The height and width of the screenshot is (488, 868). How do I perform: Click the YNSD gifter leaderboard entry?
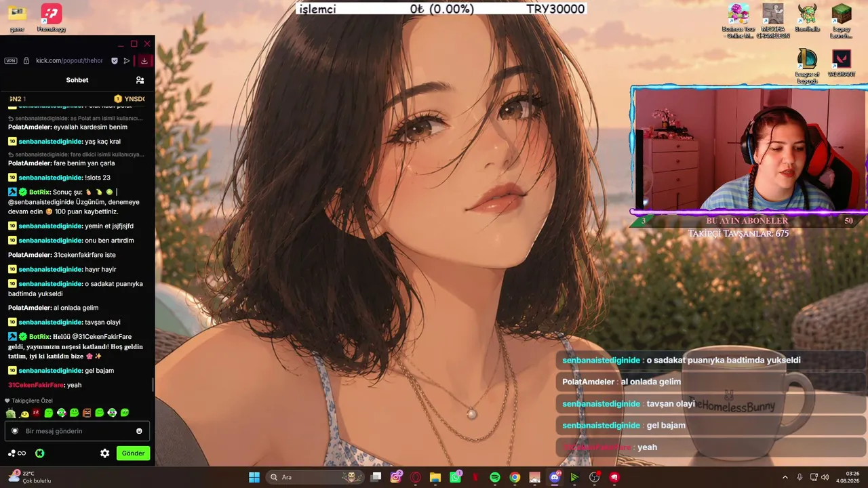129,99
